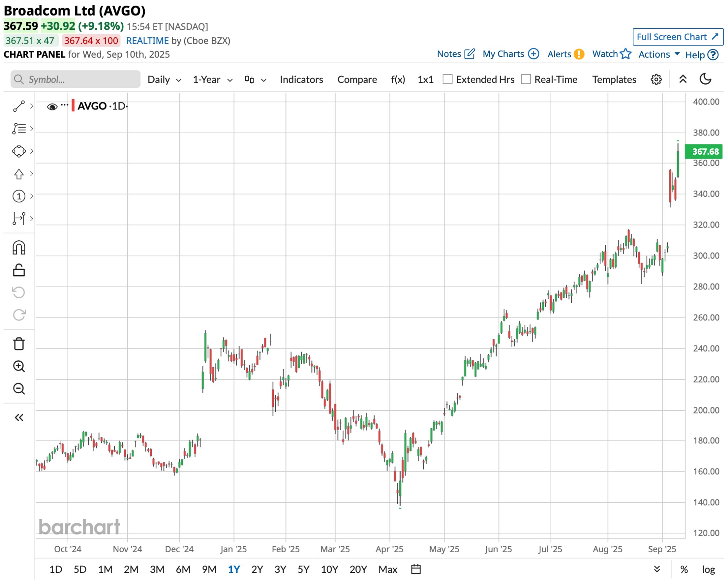Select the 3M time range
The height and width of the screenshot is (586, 728).
(x=157, y=569)
